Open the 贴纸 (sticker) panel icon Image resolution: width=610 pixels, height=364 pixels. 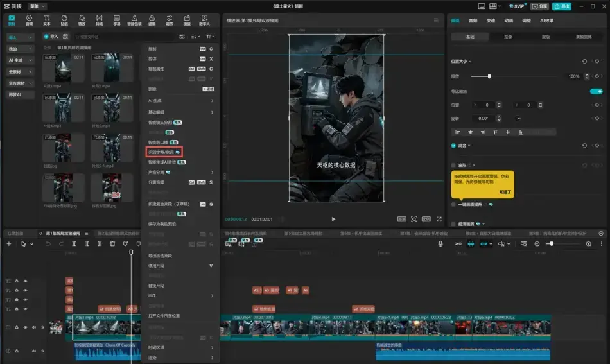(x=64, y=21)
